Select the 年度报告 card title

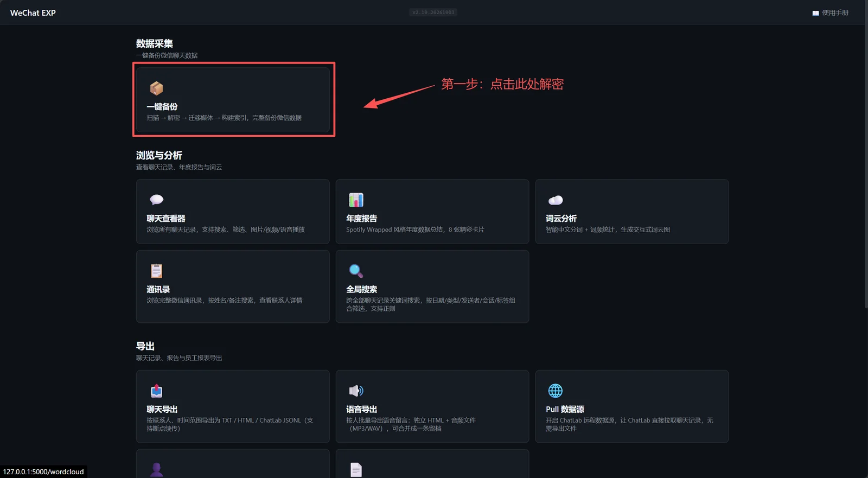coord(362,219)
